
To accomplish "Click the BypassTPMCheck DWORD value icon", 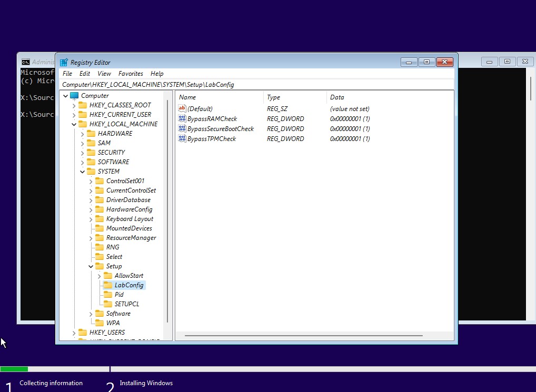I will (x=182, y=138).
